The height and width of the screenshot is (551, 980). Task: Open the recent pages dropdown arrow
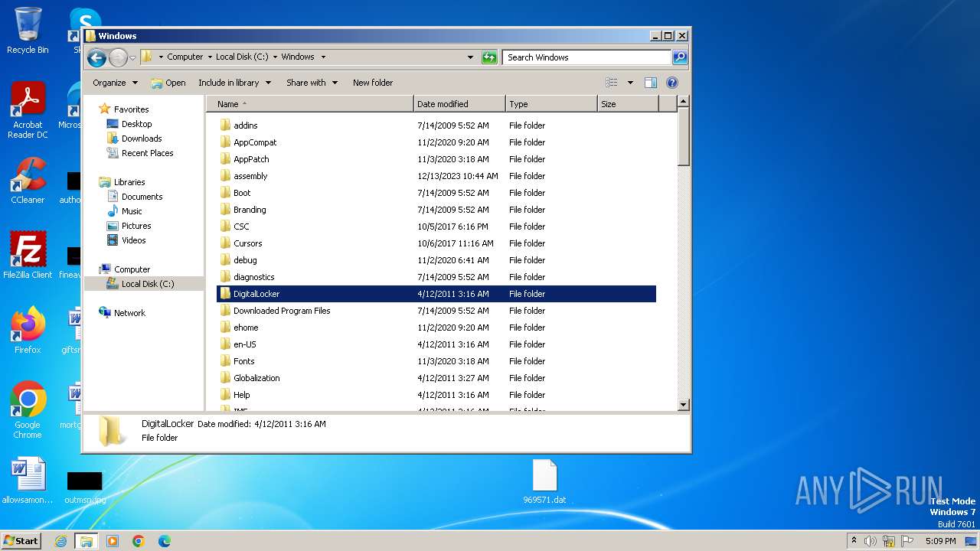tap(132, 57)
